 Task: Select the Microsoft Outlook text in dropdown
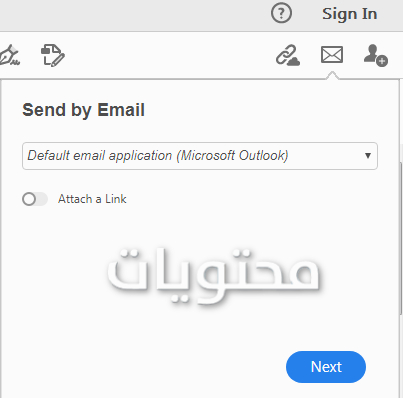pos(233,156)
